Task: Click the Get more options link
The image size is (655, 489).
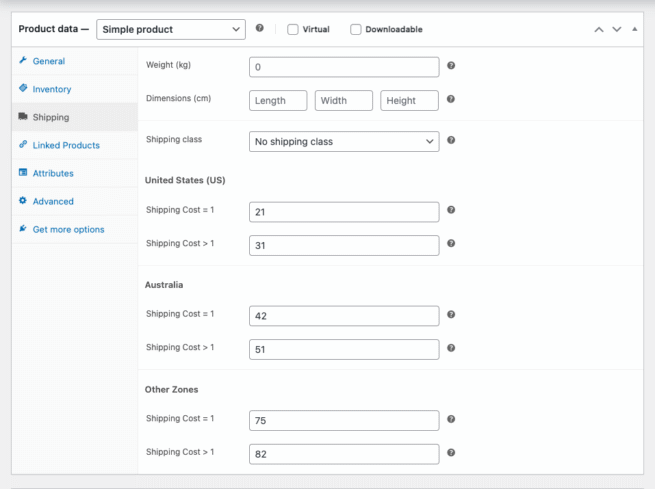Action: [x=68, y=230]
